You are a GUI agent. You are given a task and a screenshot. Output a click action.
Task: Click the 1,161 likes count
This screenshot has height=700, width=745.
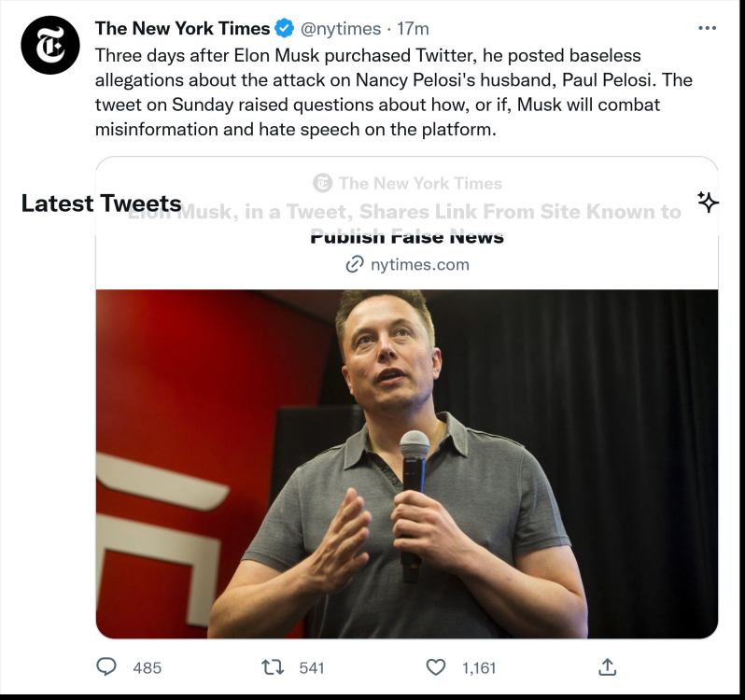479,667
